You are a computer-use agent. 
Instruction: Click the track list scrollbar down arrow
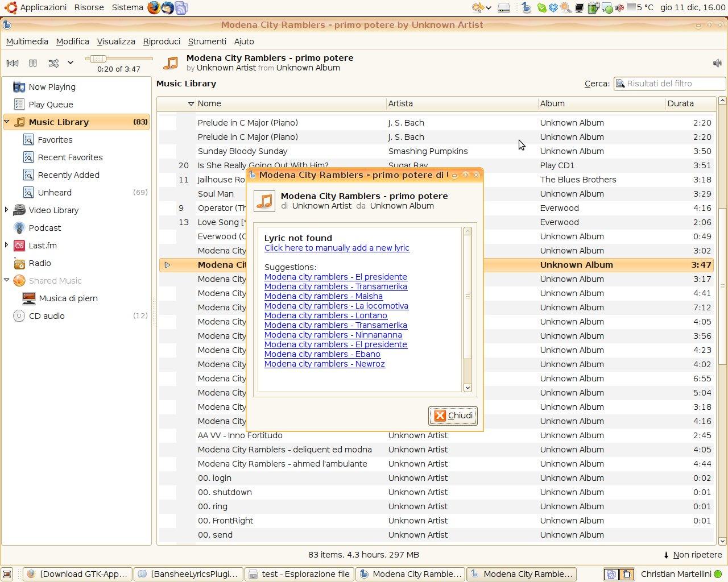coord(722,541)
